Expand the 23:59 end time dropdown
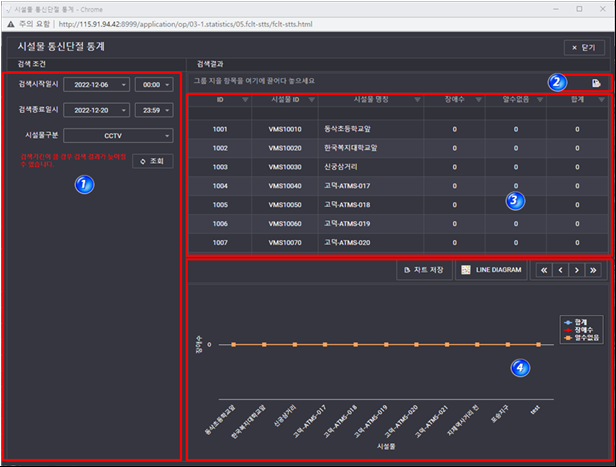Screen dimensions: 616x467 pos(167,110)
